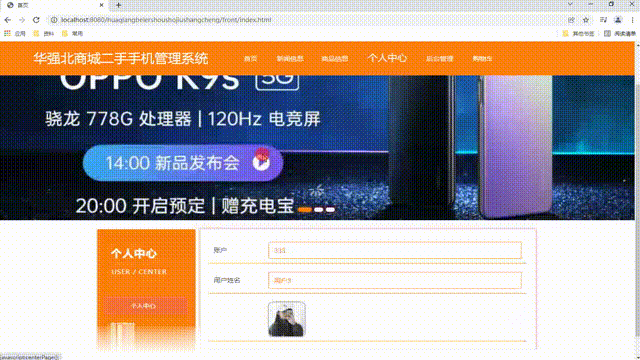The width and height of the screenshot is (640, 360).
Task: Open the 新闻信息 navigation item
Action: [290, 59]
